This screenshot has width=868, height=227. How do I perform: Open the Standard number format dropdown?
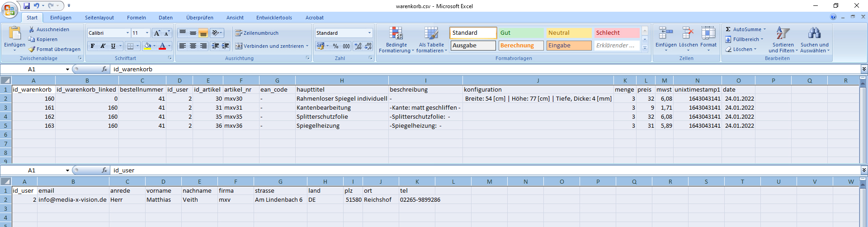(369, 33)
